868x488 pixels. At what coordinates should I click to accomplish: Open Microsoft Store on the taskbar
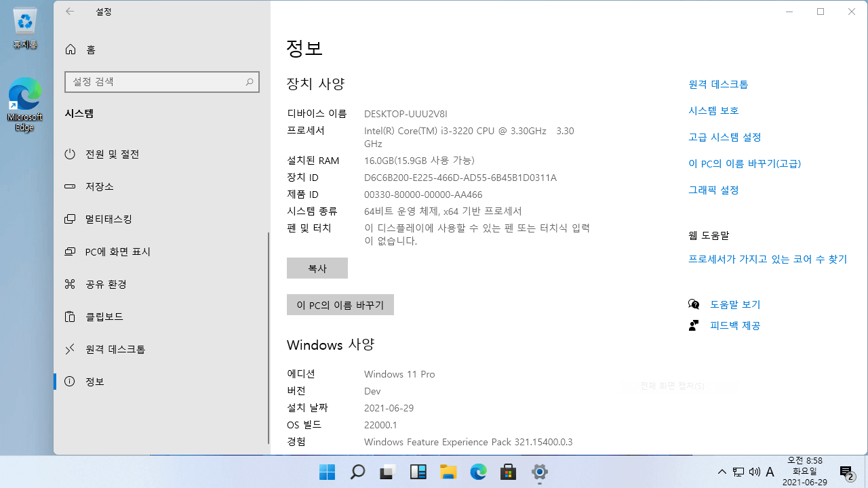(509, 472)
